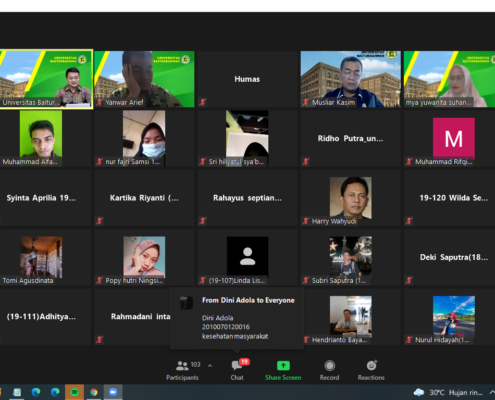495x400 pixels.
Task: Select Harry Wahyudi profile photo tile
Action: tap(351, 198)
